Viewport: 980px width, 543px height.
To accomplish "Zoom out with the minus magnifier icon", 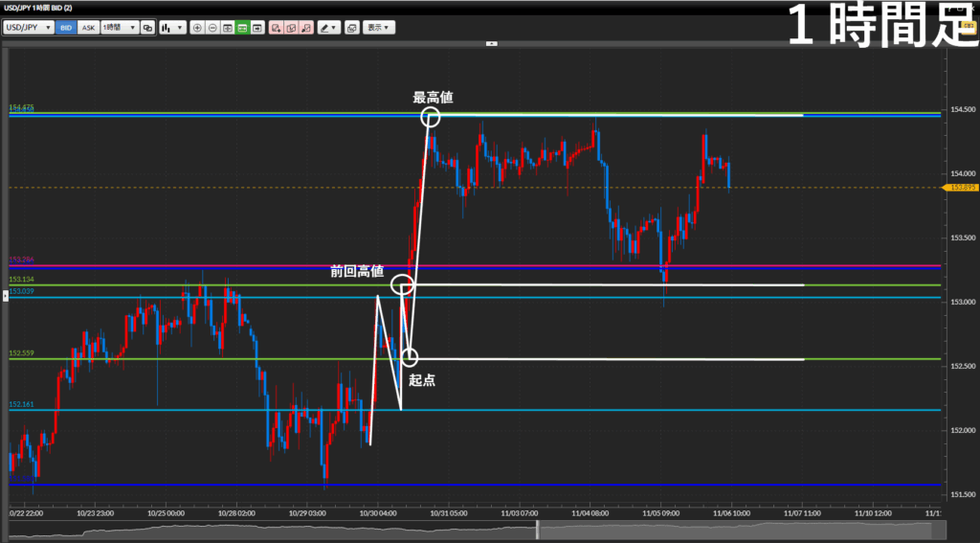I will (212, 28).
